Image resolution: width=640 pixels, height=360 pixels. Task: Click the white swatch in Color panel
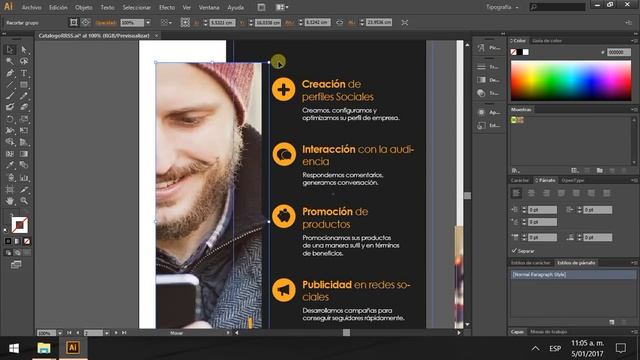(526, 52)
